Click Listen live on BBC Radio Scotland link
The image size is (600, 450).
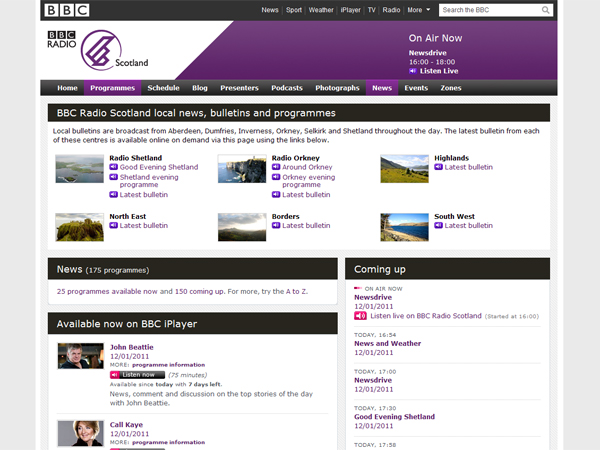pos(426,316)
